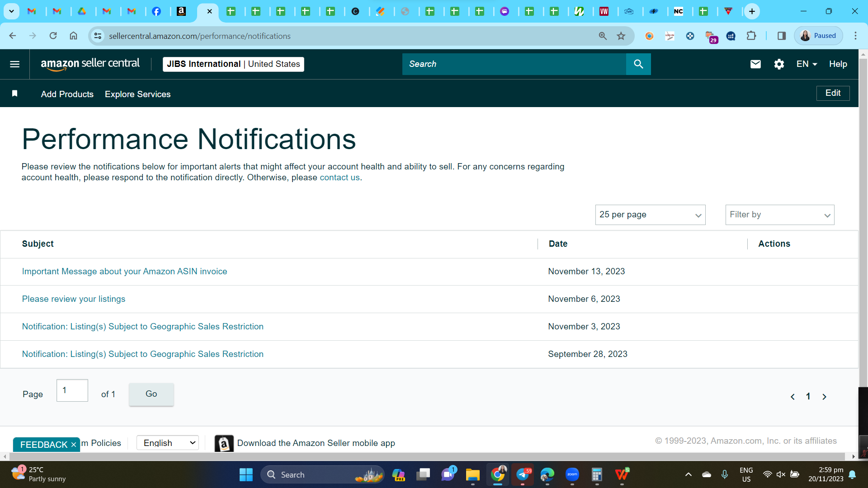The image size is (868, 488).
Task: Switch to the Amazon 'a' browser tab
Action: (181, 11)
